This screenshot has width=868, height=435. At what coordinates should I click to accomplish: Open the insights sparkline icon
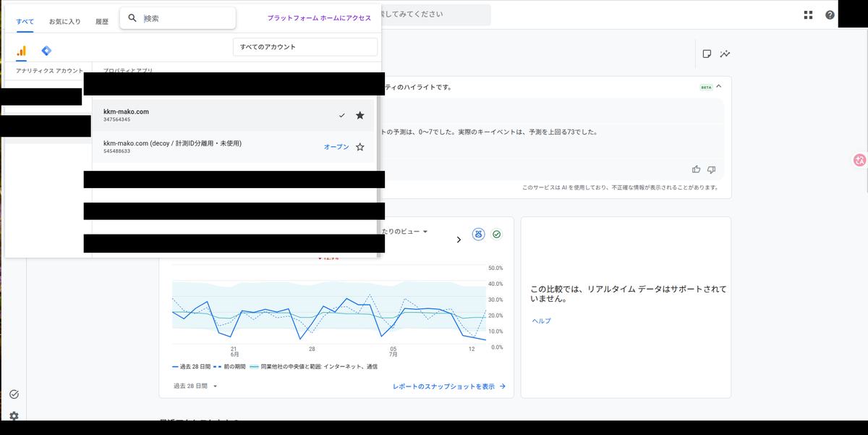tap(725, 54)
